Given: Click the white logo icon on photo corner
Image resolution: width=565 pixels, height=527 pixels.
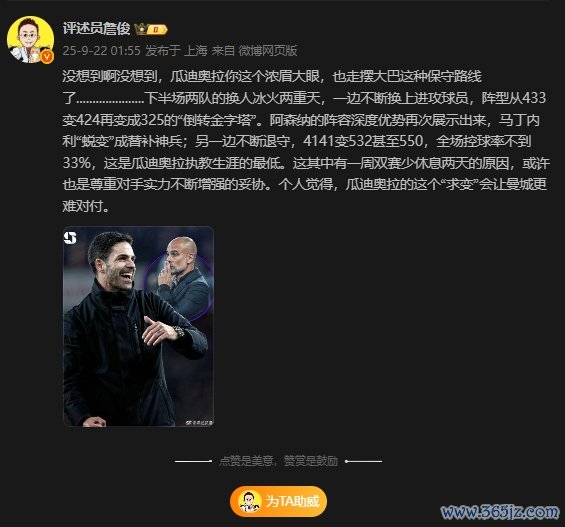Looking at the screenshot, I should click(x=71, y=238).
